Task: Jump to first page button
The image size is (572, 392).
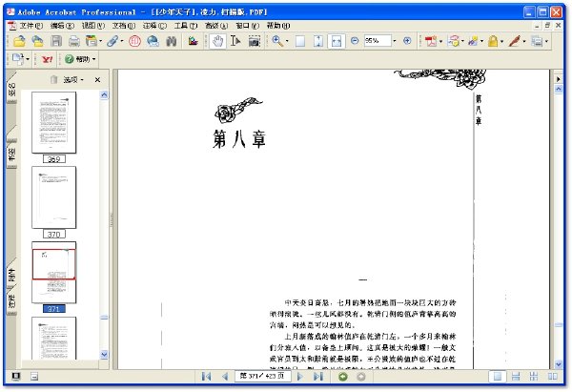Action: 206,377
